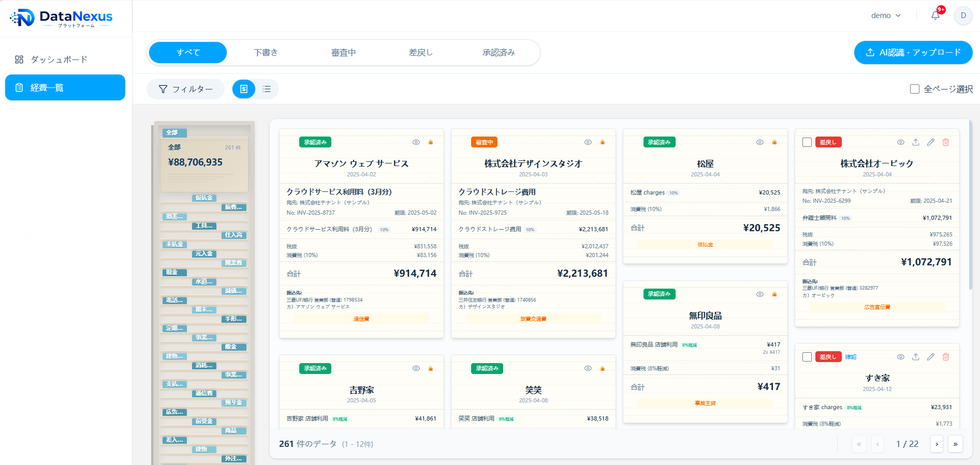The height and width of the screenshot is (465, 980).
Task: Open the 仕入高 folder tab
Action: pos(234,235)
